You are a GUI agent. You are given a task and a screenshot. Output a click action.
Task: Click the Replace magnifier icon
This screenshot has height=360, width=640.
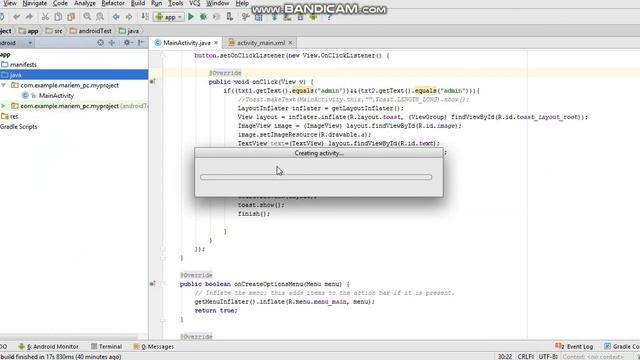click(x=100, y=17)
